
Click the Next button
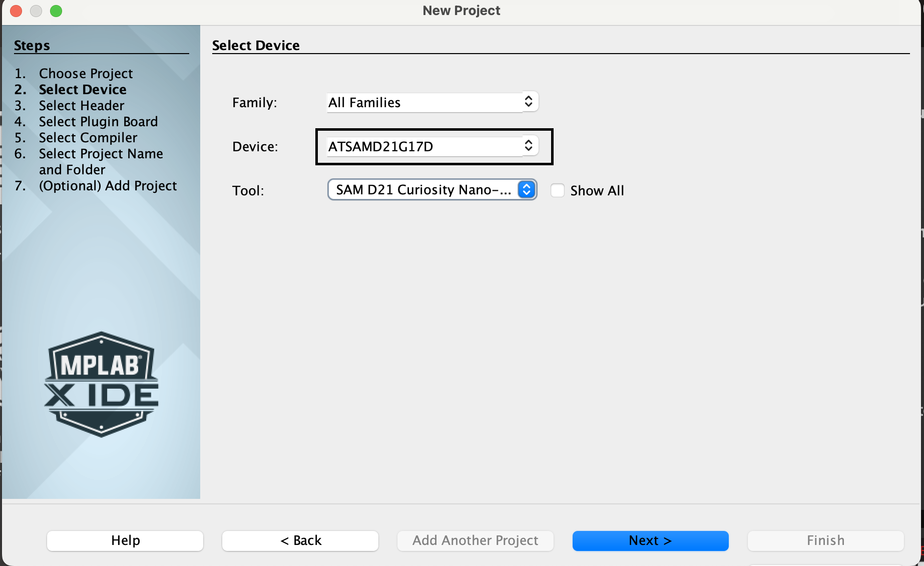[x=650, y=540]
